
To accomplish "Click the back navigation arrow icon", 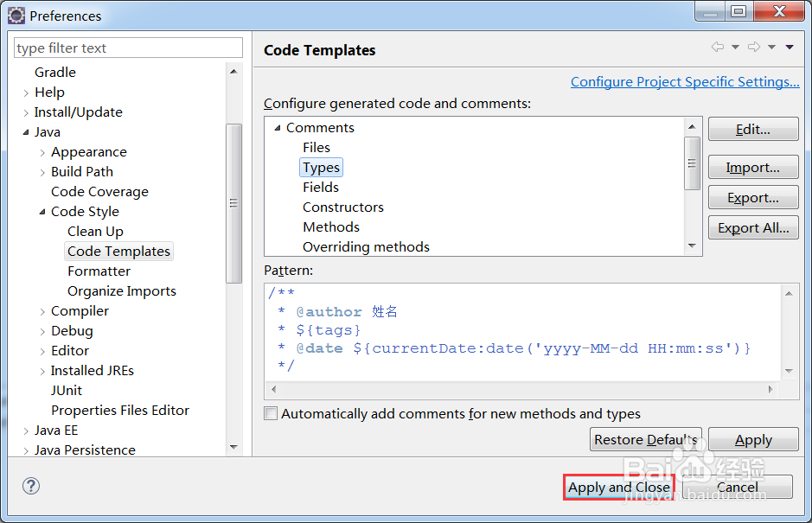I will (717, 48).
